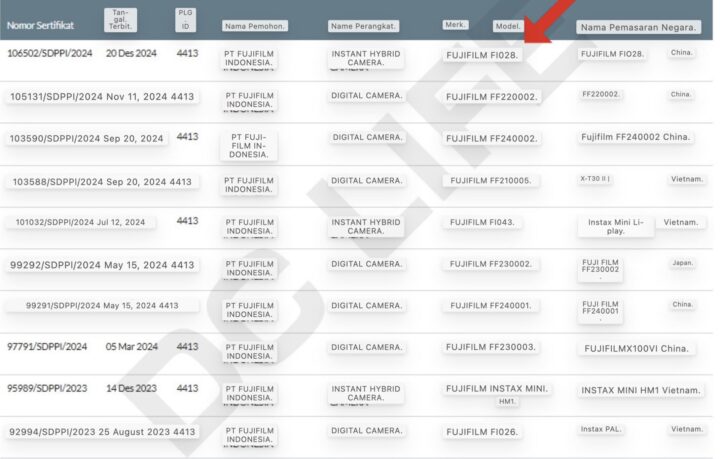
Task: Click PLG ID 4413 in the 101032 row
Action: (187, 221)
